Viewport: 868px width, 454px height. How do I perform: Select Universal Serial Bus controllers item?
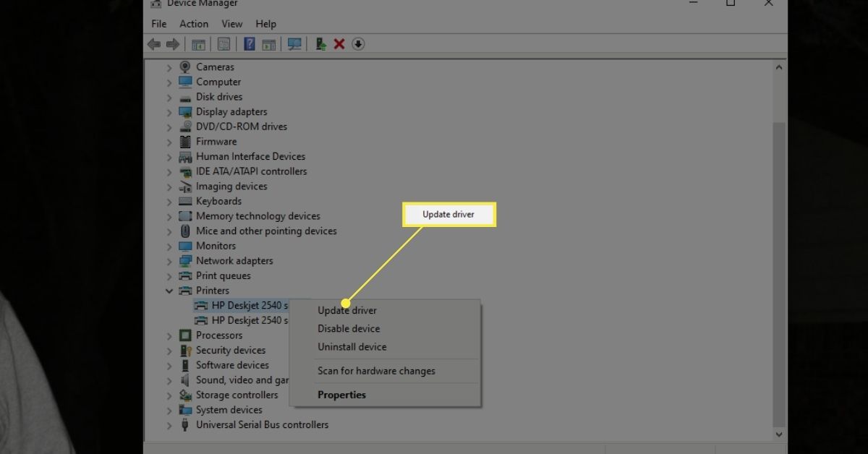point(262,424)
